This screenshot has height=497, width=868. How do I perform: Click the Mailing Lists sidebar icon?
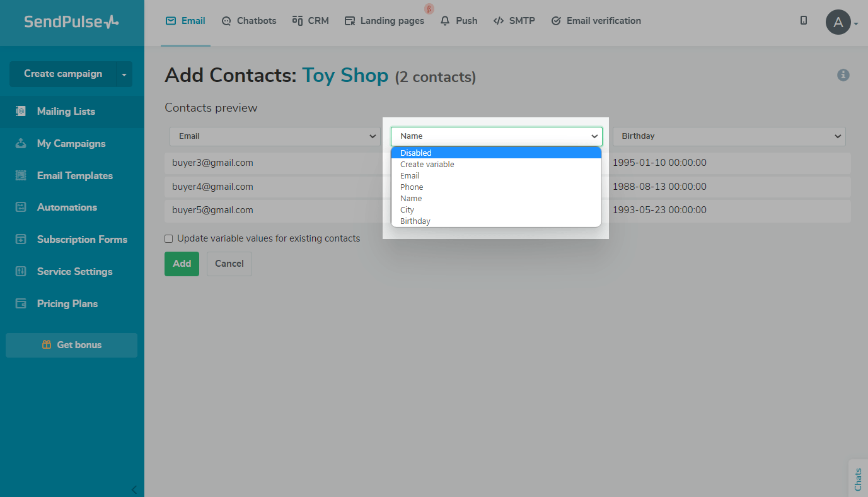[21, 111]
